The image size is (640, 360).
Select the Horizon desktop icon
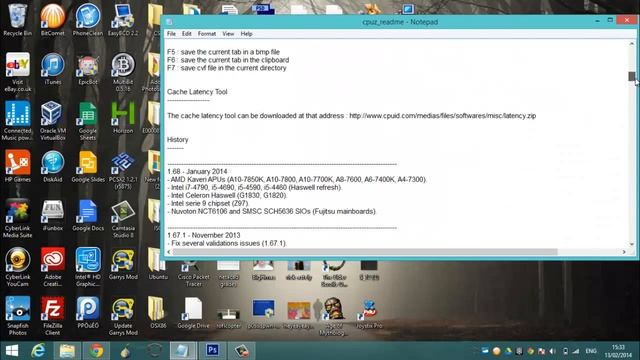(x=123, y=118)
